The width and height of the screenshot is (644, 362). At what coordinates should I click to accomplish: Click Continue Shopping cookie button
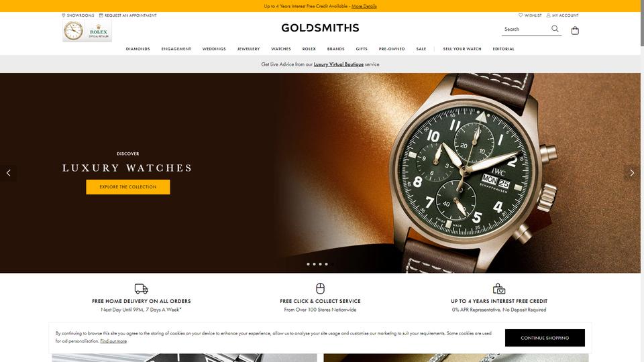tap(545, 338)
